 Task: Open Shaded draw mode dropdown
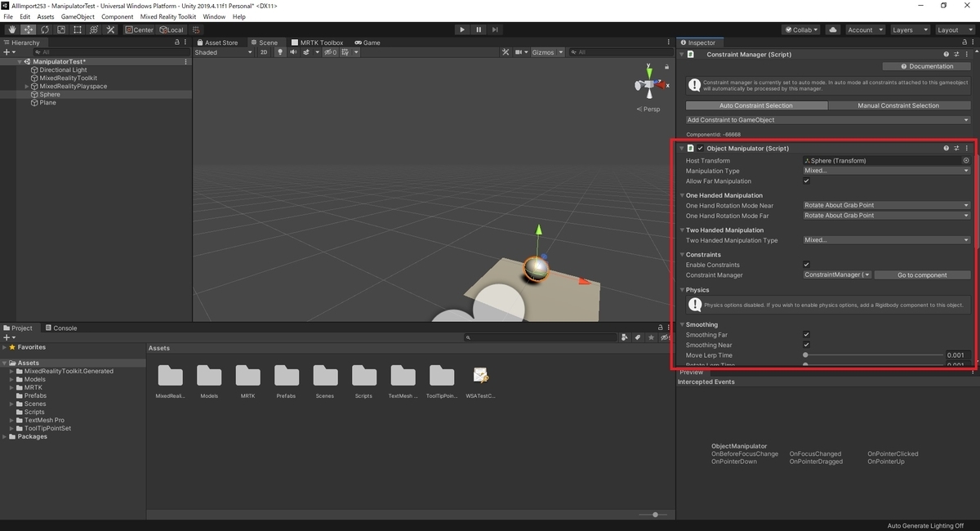coord(224,52)
